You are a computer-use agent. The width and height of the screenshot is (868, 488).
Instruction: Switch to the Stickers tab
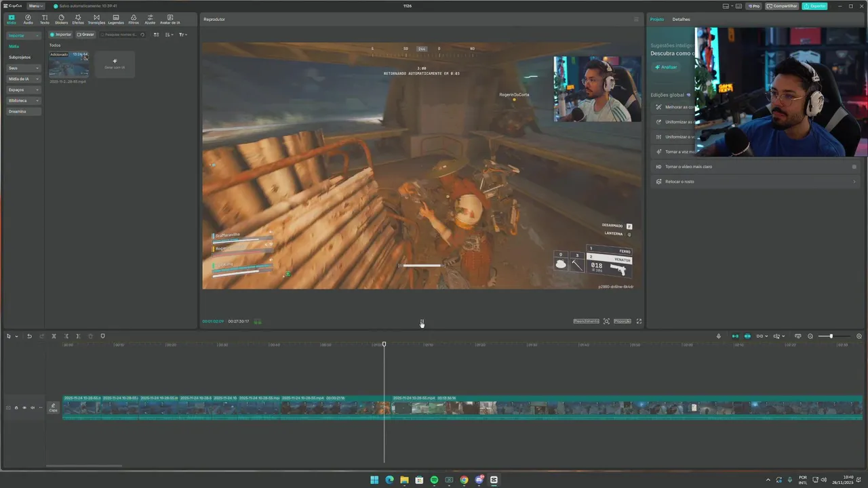[61, 19]
